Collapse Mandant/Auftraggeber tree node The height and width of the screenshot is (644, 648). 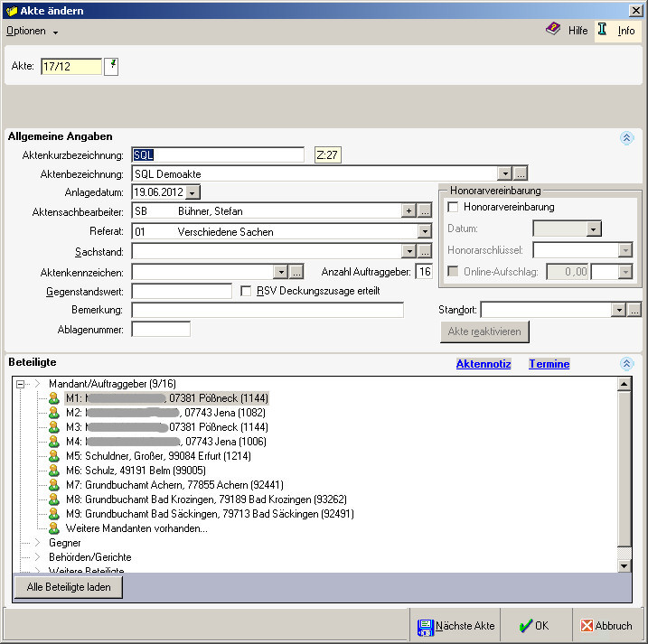[x=21, y=384]
